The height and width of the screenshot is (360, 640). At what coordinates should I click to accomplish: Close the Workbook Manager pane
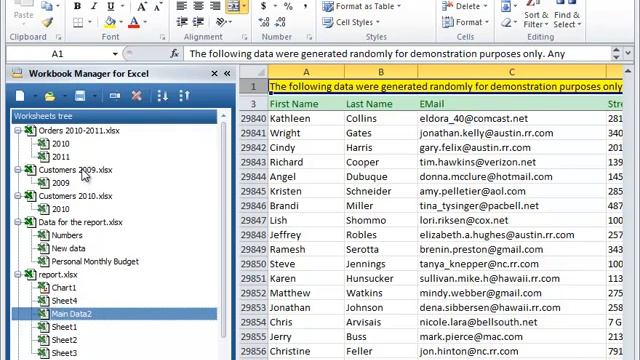214,73
